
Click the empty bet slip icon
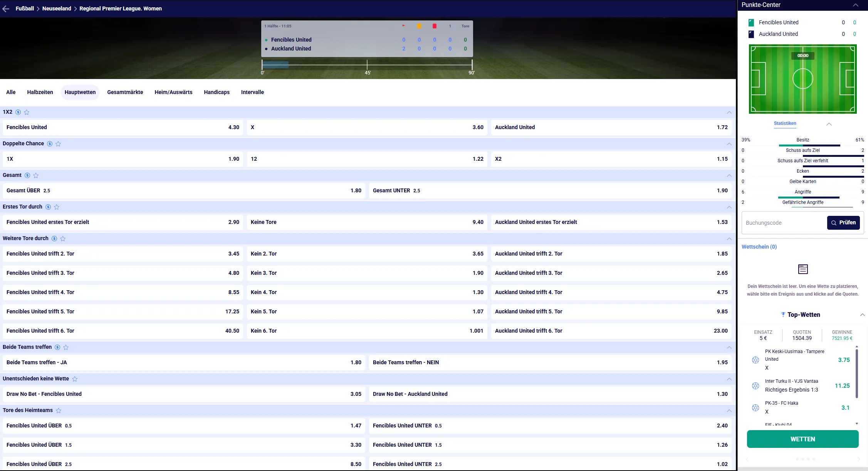click(803, 269)
